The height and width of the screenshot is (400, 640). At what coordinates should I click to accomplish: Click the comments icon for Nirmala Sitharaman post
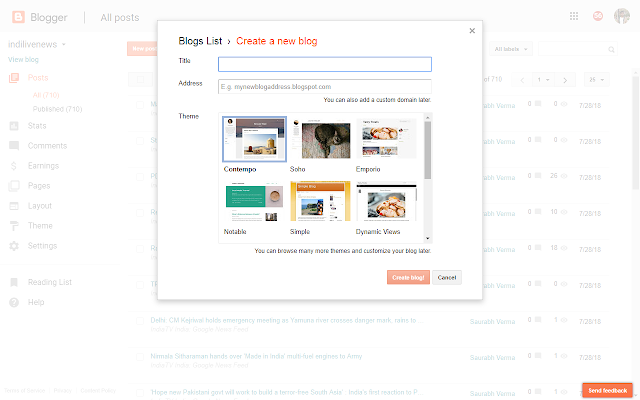coord(538,356)
